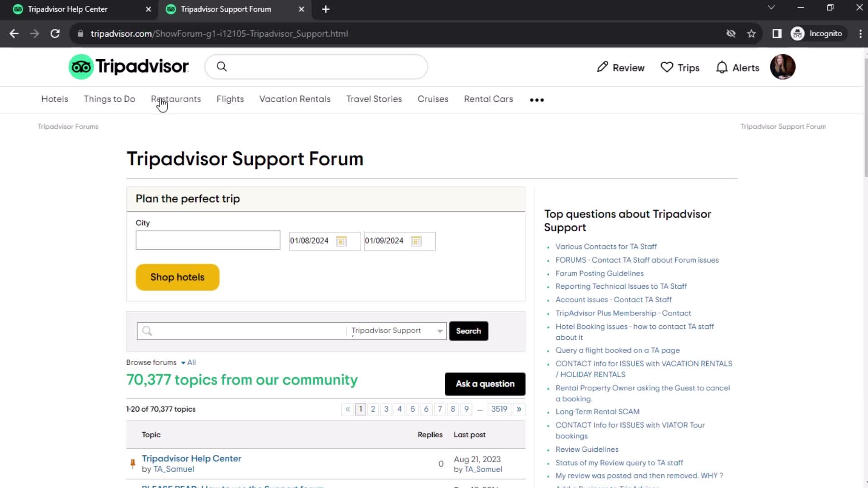Click the Review pen icon
The height and width of the screenshot is (488, 868).
pyautogui.click(x=602, y=67)
